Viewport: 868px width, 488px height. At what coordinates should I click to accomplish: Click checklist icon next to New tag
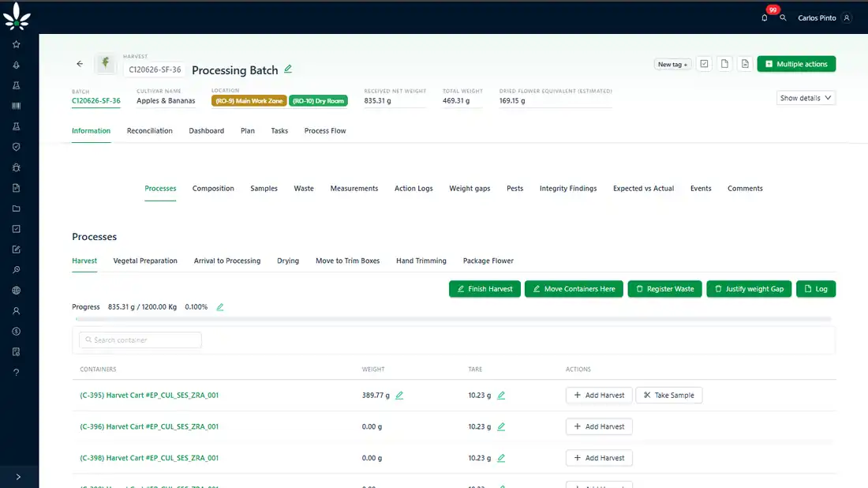click(704, 64)
